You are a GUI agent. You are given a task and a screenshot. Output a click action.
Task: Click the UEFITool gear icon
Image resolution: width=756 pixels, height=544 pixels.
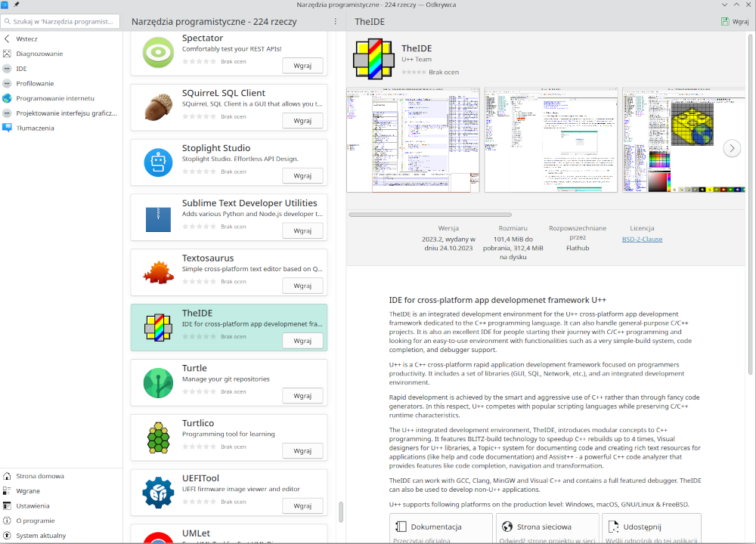click(158, 493)
